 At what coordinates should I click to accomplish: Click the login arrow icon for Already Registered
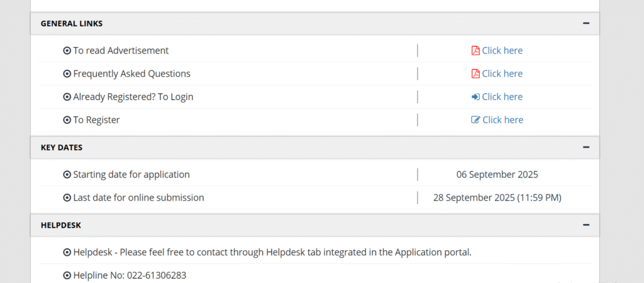[475, 97]
